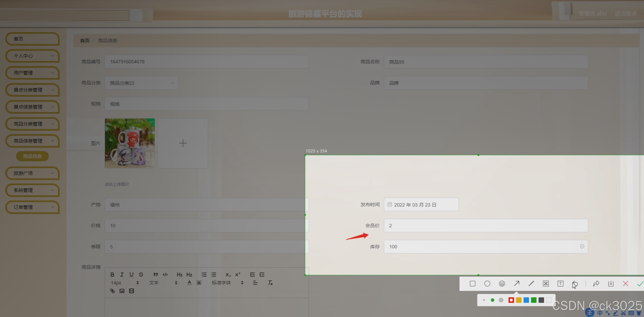Confirm screenshot with green checkmark
This screenshot has height=317, width=644.
[640, 284]
